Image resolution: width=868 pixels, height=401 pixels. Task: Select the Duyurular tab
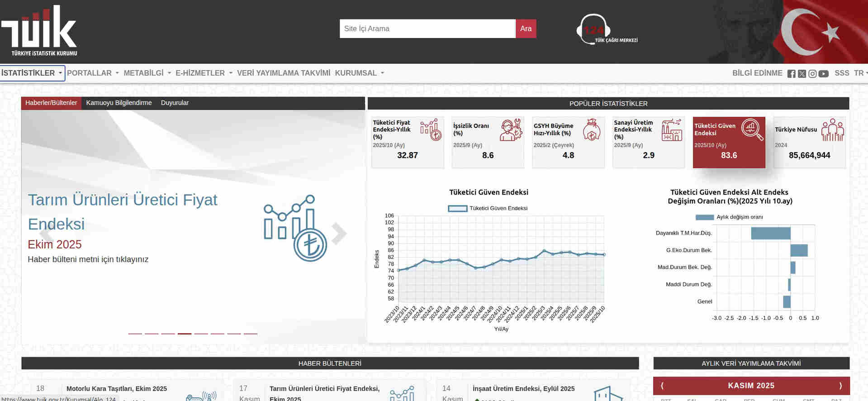pyautogui.click(x=175, y=103)
